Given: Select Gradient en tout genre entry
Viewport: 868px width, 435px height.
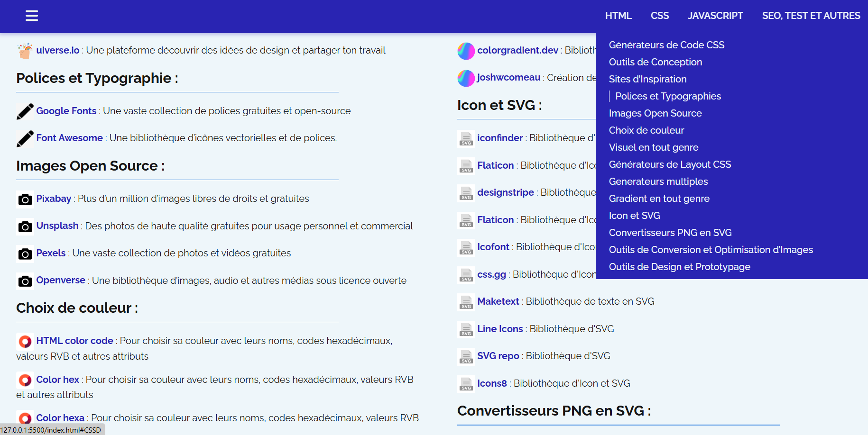Looking at the screenshot, I should [x=659, y=199].
